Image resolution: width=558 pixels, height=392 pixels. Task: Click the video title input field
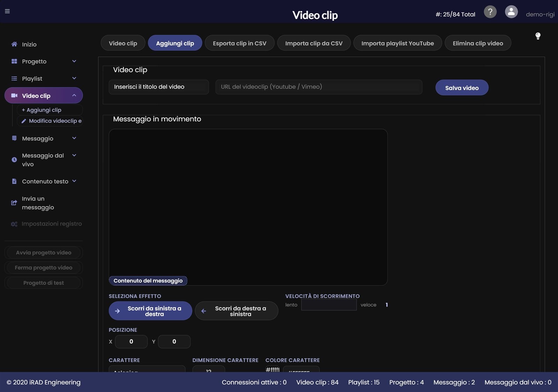pyautogui.click(x=159, y=87)
